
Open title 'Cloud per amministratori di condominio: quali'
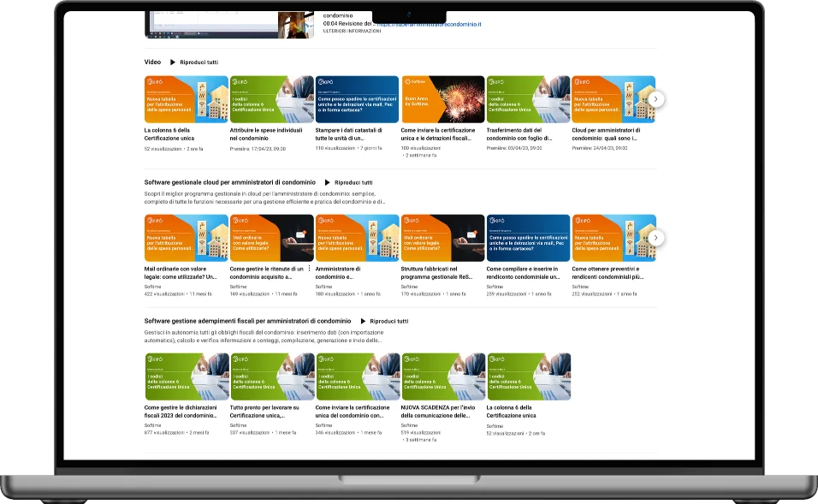coord(606,134)
